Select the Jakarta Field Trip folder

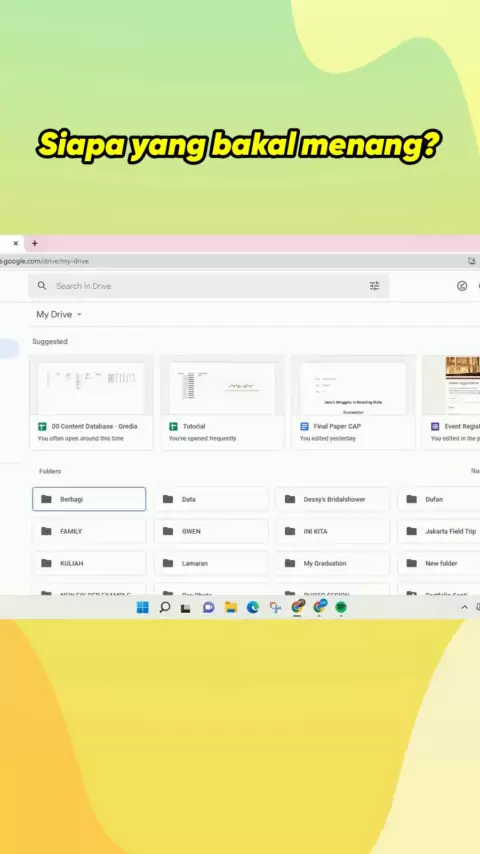[x=439, y=531]
